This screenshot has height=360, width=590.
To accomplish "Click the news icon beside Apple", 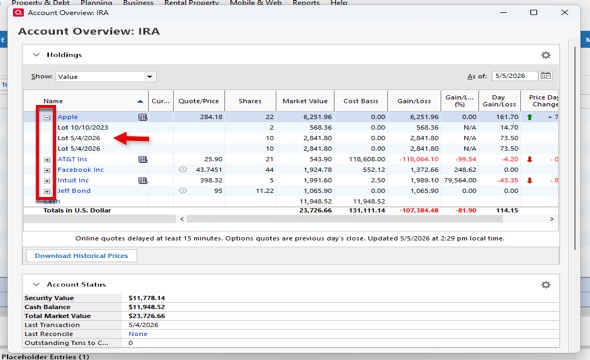I will click(143, 117).
